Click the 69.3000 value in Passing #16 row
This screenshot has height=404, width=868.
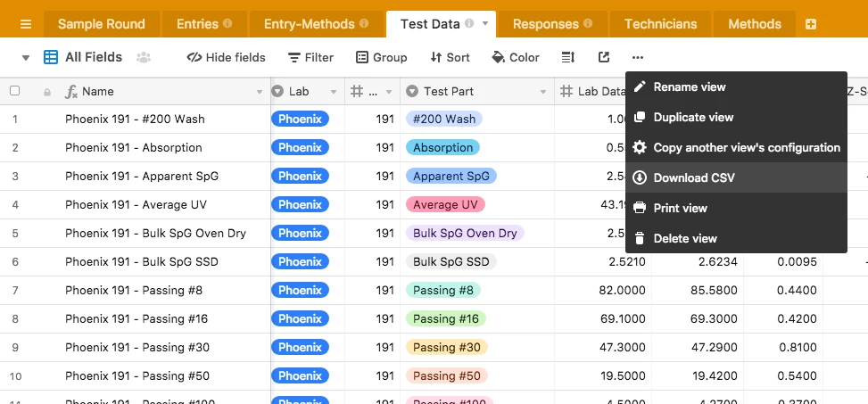click(714, 318)
